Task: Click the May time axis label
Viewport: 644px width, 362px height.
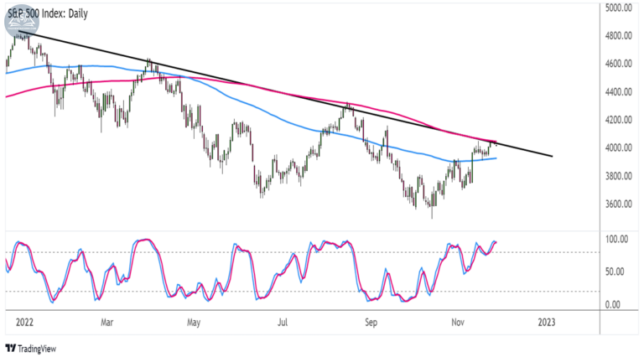Action: 194,322
